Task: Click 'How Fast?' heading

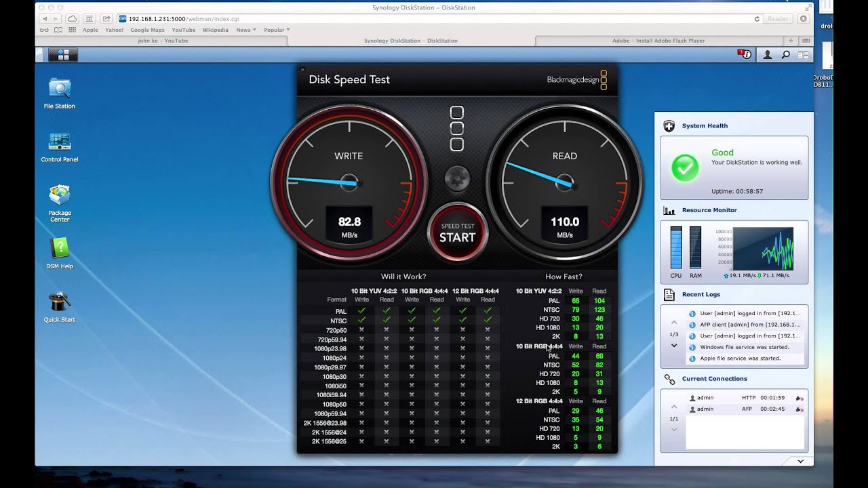Action: pos(564,277)
